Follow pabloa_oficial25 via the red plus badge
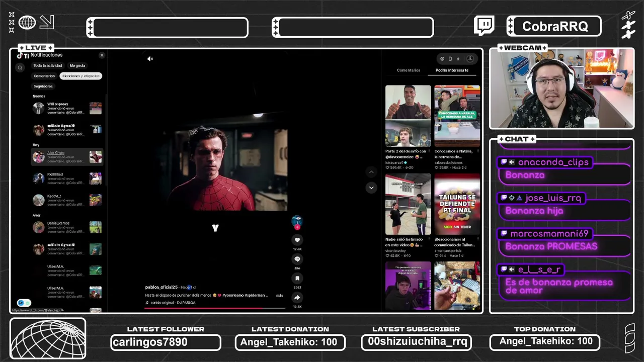644x362 pixels. tap(297, 227)
